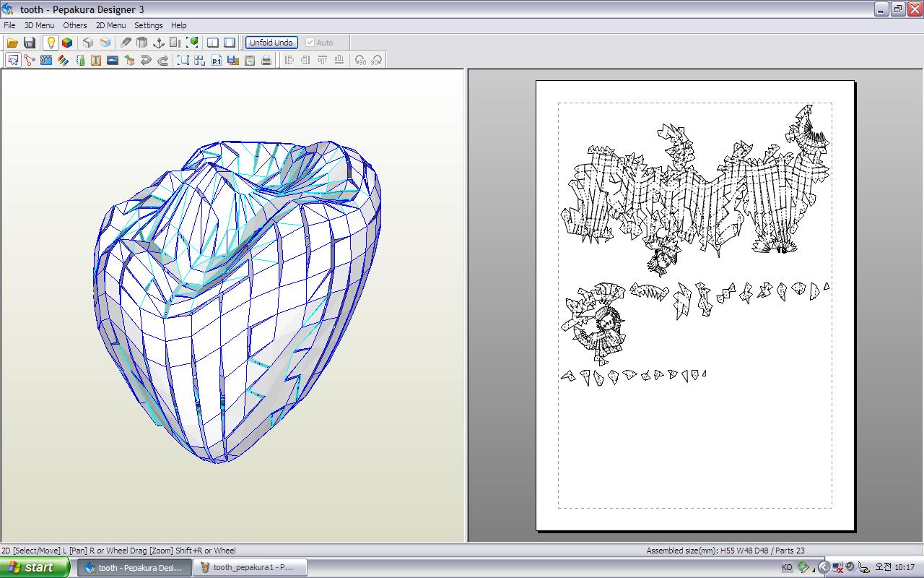Click the align top icon

(x=323, y=61)
